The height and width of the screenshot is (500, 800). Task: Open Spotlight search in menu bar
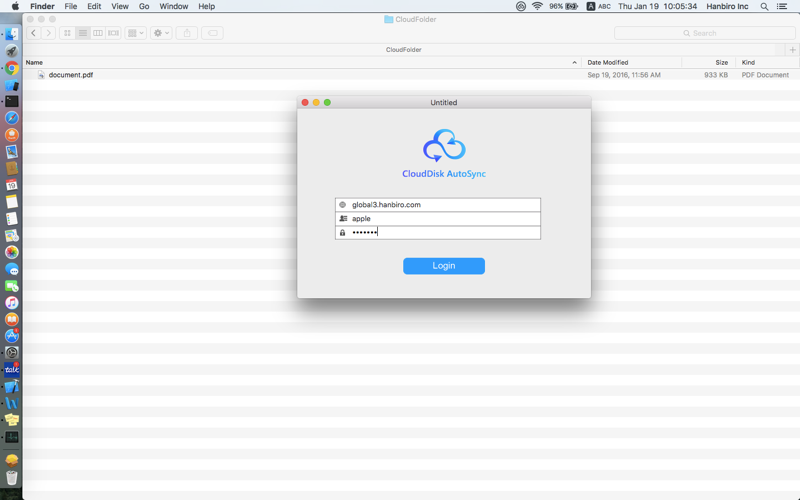point(764,6)
